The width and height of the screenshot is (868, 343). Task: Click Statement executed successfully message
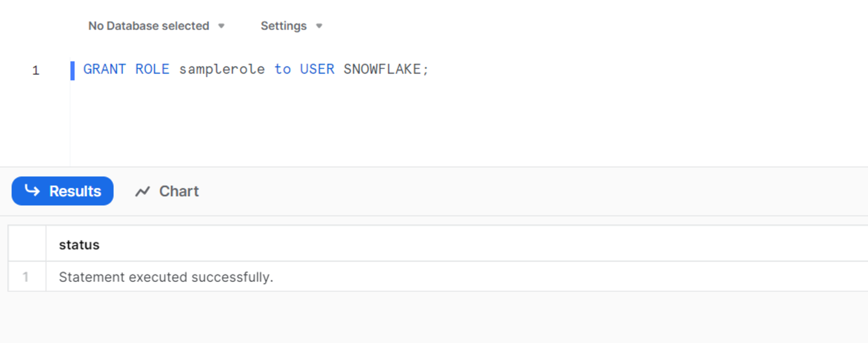point(166,277)
